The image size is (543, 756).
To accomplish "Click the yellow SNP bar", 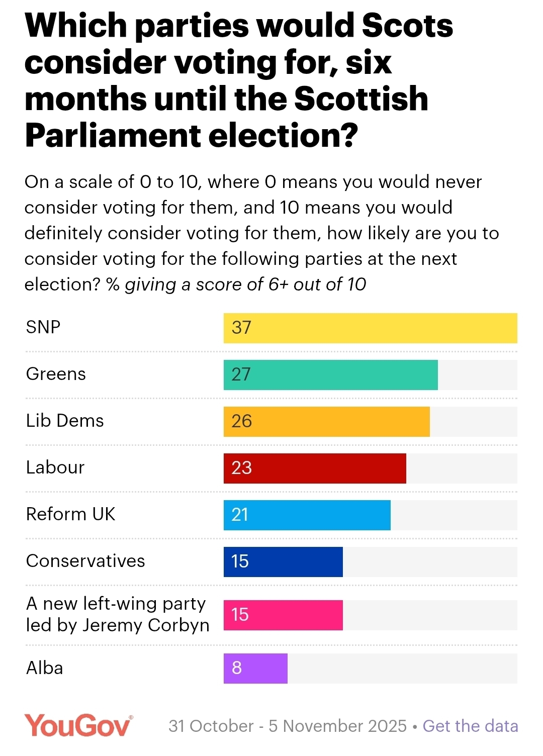I will pos(370,328).
